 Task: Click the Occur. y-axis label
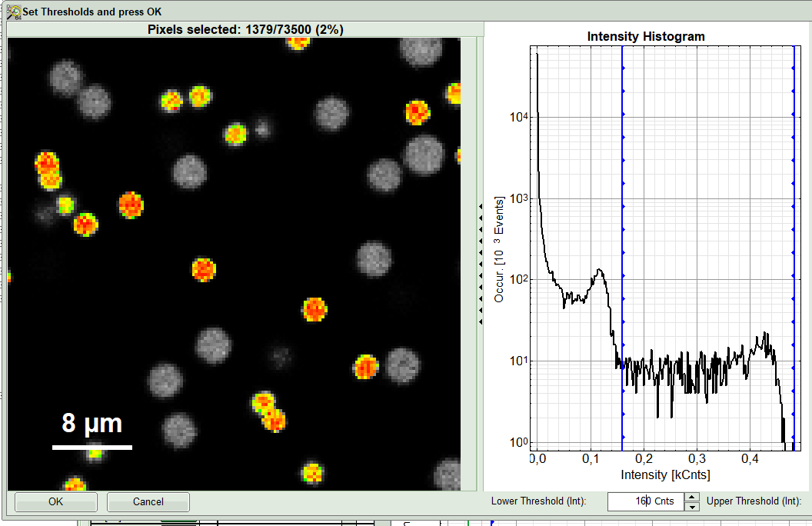[x=499, y=250]
